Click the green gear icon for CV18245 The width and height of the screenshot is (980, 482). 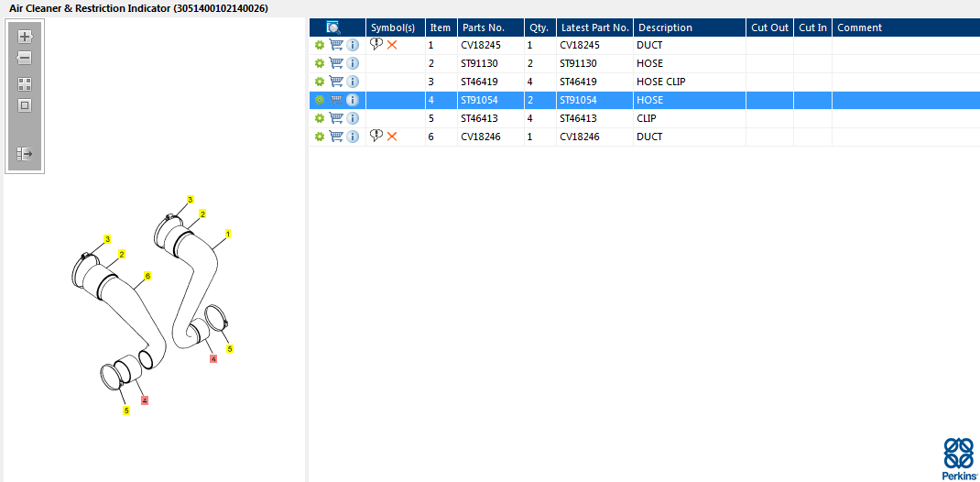tap(320, 45)
